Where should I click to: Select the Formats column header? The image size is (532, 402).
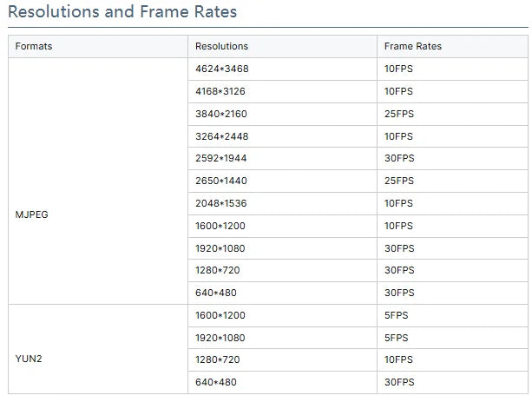tap(98, 46)
